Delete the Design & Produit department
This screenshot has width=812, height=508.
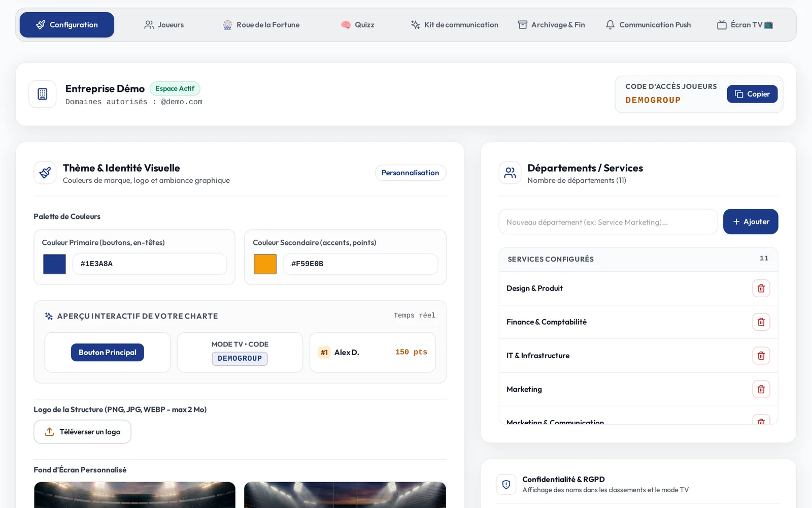tap(761, 289)
